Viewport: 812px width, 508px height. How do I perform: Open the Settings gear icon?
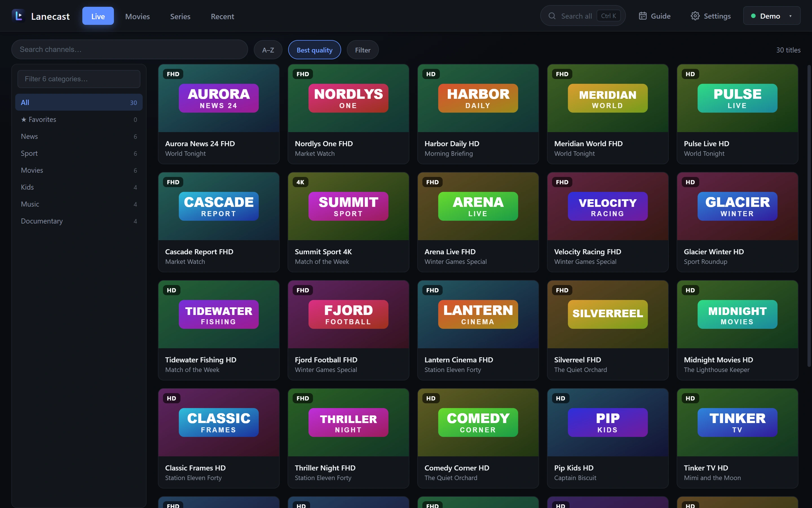pos(695,16)
